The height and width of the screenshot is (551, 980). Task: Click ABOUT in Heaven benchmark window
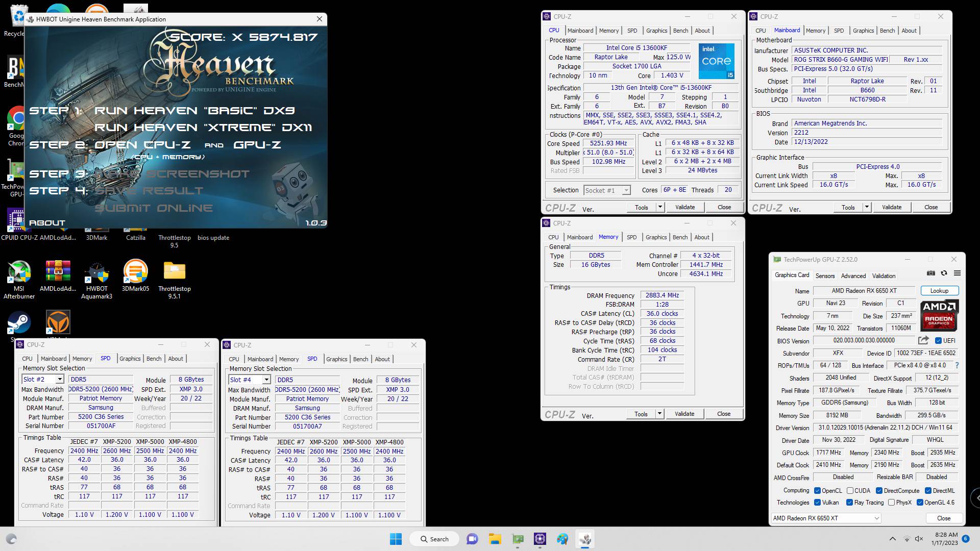tap(47, 223)
